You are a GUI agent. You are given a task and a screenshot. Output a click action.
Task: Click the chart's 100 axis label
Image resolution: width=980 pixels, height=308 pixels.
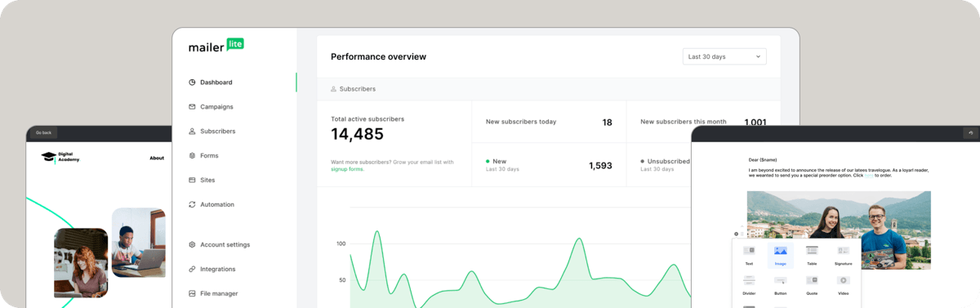pos(341,243)
